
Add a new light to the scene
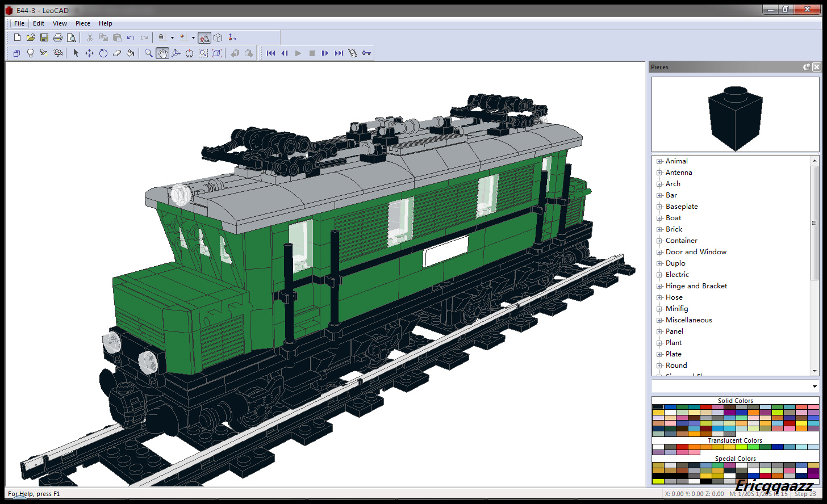30,53
